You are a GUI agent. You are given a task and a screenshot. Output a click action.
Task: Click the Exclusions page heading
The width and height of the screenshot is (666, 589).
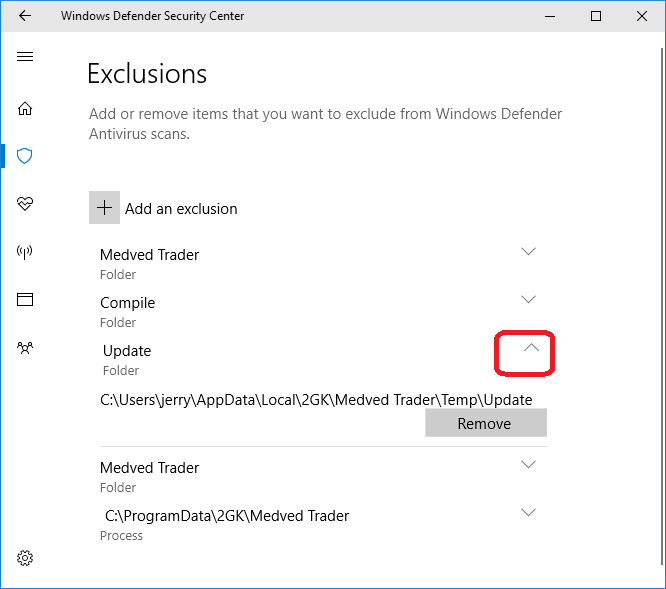pos(147,73)
